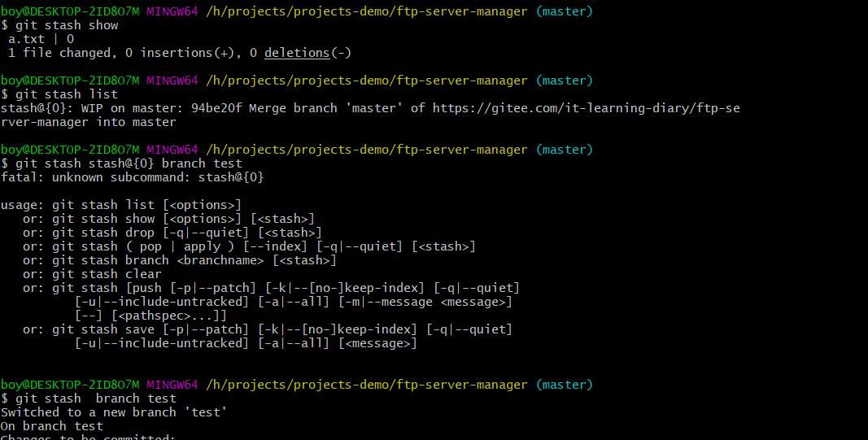
Task: Open the gitee.com repository URL
Action: coord(586,108)
